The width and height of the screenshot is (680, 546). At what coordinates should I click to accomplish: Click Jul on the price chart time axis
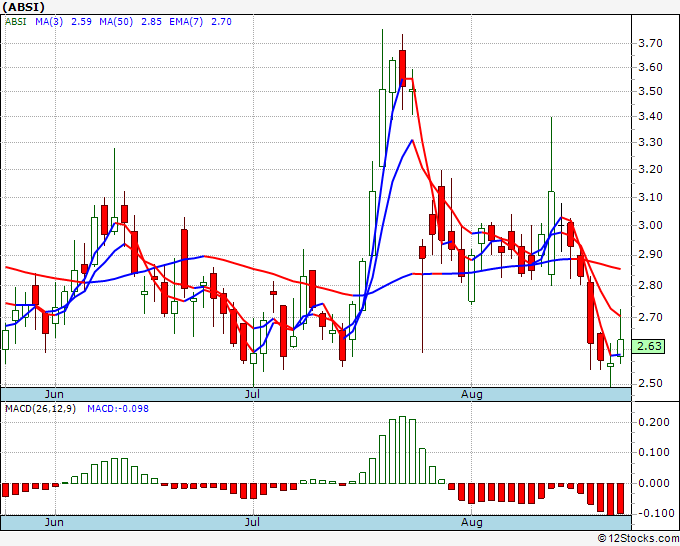point(252,394)
